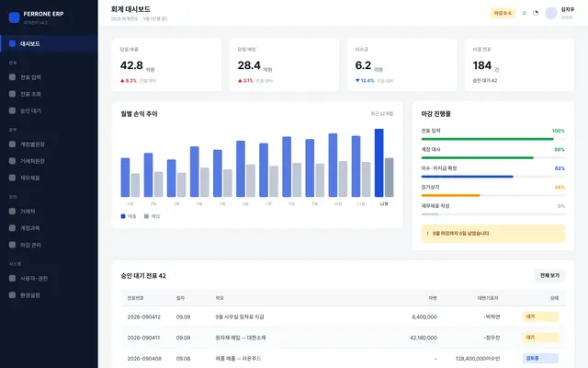
Task: Click the pie-chart icon in header
Action: click(x=536, y=13)
